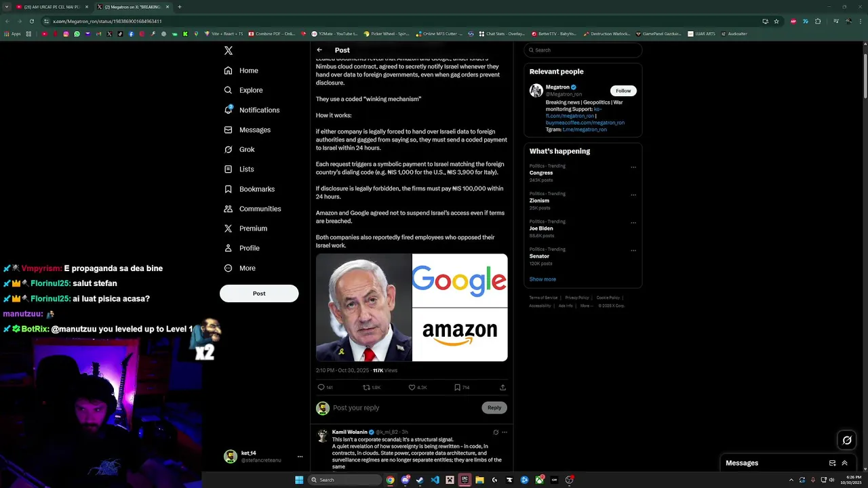Open the Joe Biden trending topic
The width and height of the screenshot is (868, 488).
tap(541, 228)
